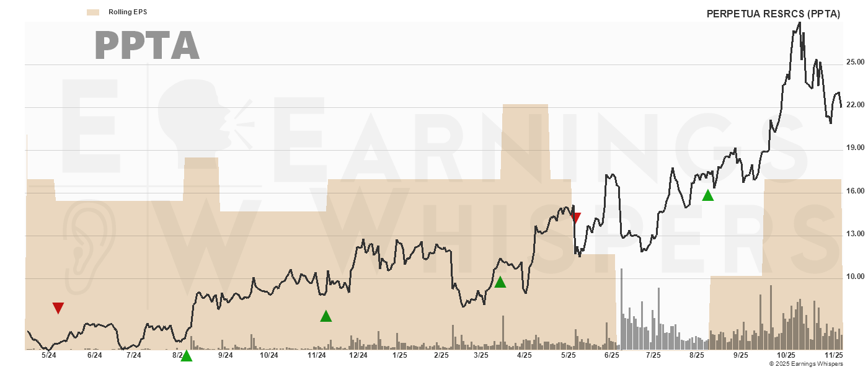The image size is (868, 372).
Task: Click the 9/25 date axis label
Action: [741, 355]
